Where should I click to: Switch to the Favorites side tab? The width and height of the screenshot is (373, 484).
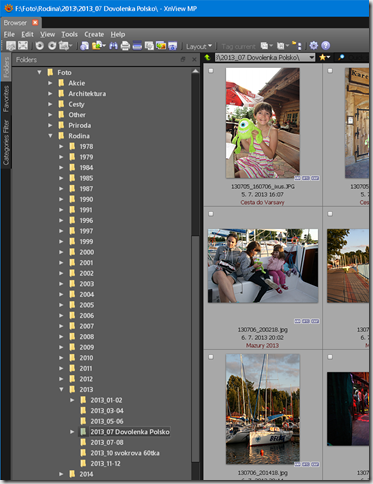point(6,99)
